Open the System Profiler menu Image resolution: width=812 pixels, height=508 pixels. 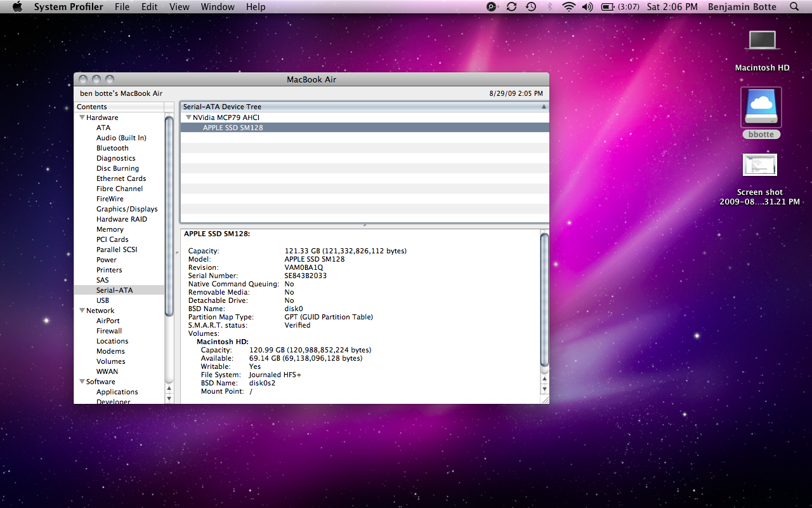[x=69, y=6]
